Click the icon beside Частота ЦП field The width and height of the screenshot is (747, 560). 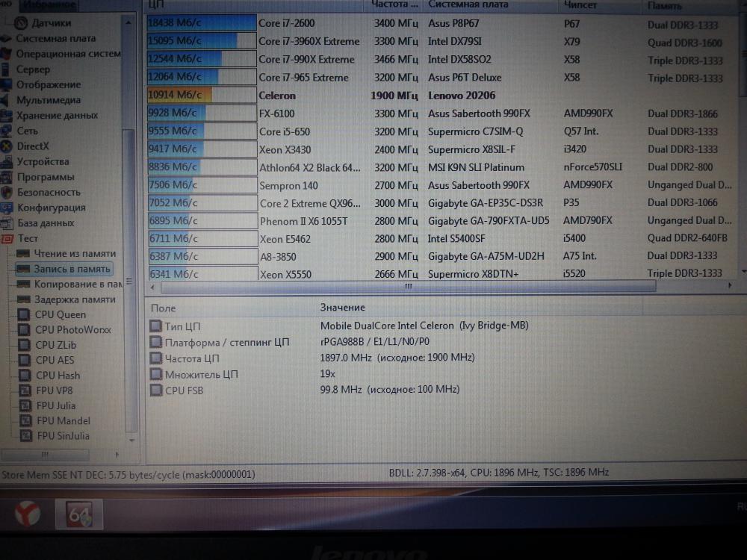(156, 358)
